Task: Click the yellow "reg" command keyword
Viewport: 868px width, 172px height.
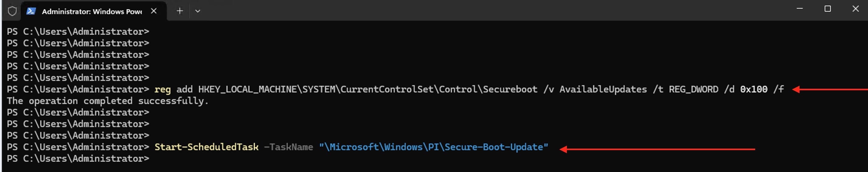Action: pyautogui.click(x=162, y=90)
